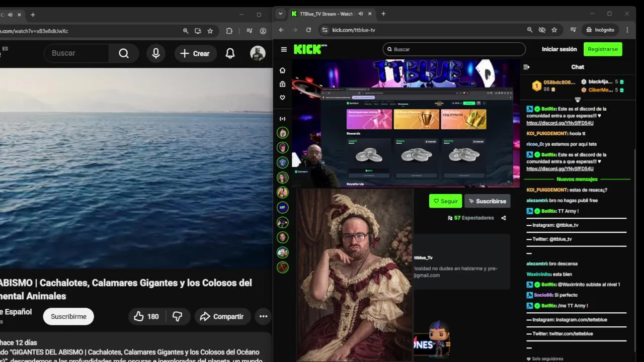
Task: Expand chat leaderboard with down arrow
Action: [x=578, y=100]
